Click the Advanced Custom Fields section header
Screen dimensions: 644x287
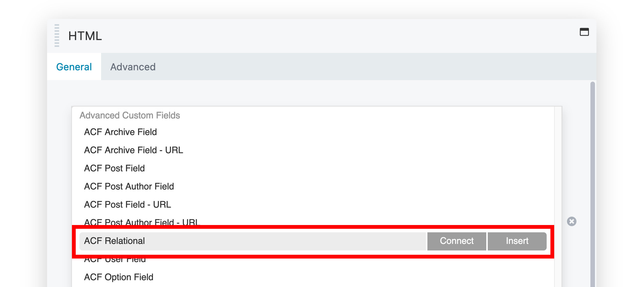click(x=130, y=115)
